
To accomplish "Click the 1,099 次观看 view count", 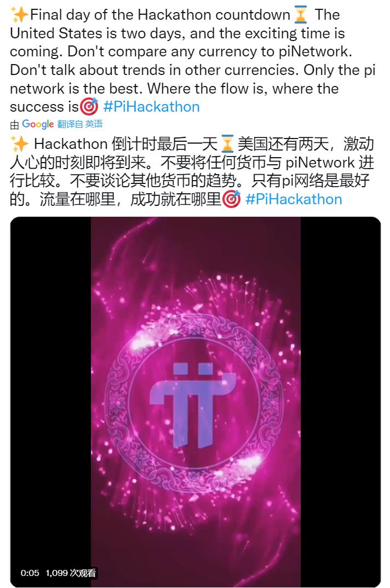I will (71, 573).
